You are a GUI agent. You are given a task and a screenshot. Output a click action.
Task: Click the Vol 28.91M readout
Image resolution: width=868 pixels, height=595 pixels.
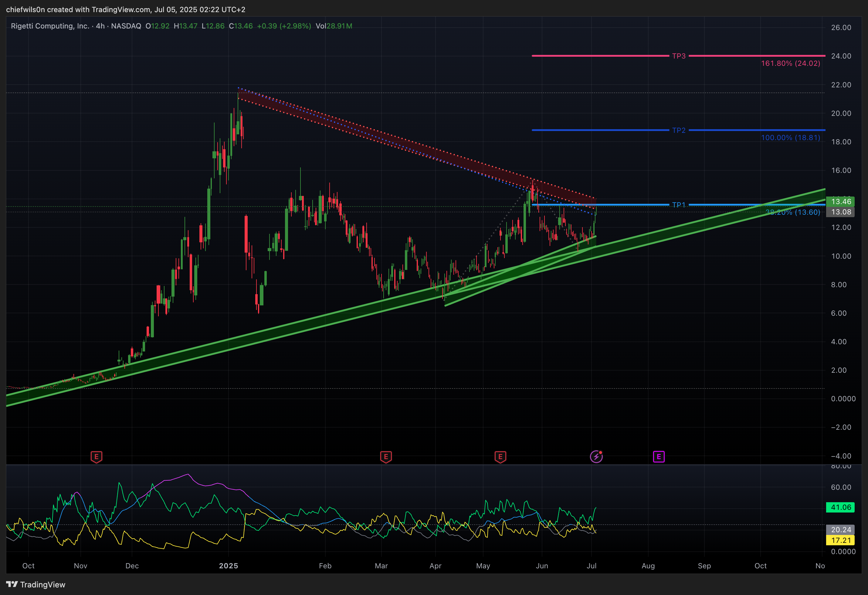pos(334,26)
